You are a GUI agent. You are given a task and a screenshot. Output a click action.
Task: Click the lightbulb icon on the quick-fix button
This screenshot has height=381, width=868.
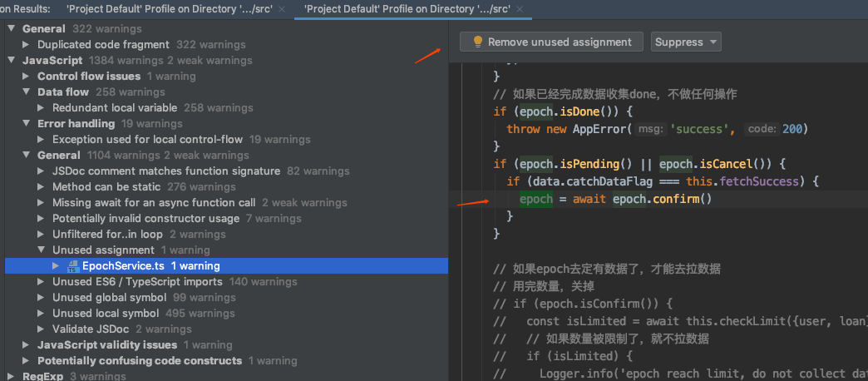tap(478, 42)
